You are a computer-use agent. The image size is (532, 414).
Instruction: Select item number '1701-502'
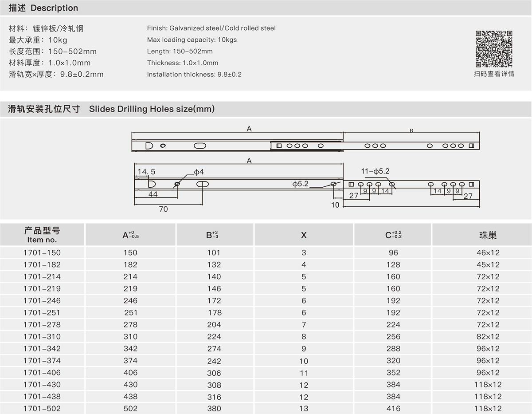[x=42, y=408]
